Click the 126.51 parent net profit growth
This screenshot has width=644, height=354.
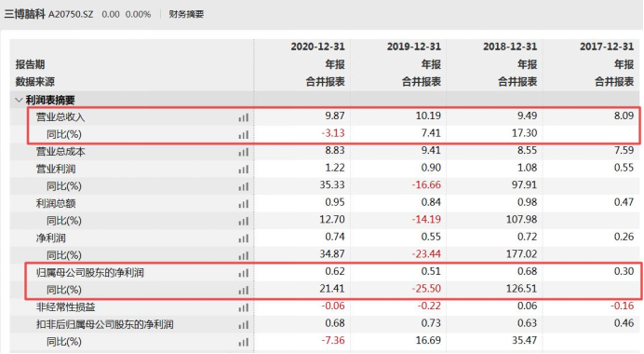pos(521,289)
